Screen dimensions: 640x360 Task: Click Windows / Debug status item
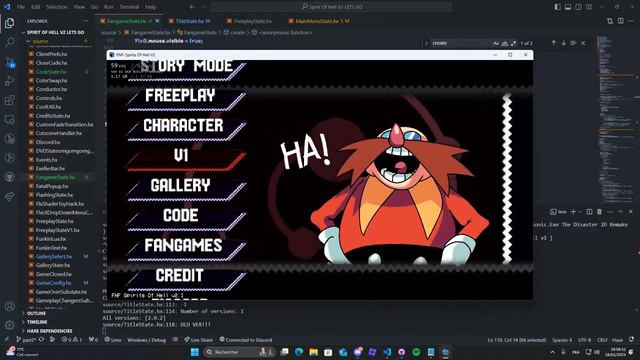pos(147,340)
